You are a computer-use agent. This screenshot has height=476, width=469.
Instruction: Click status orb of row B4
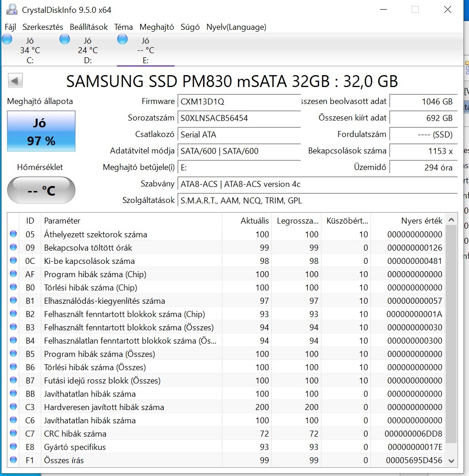(x=13, y=340)
